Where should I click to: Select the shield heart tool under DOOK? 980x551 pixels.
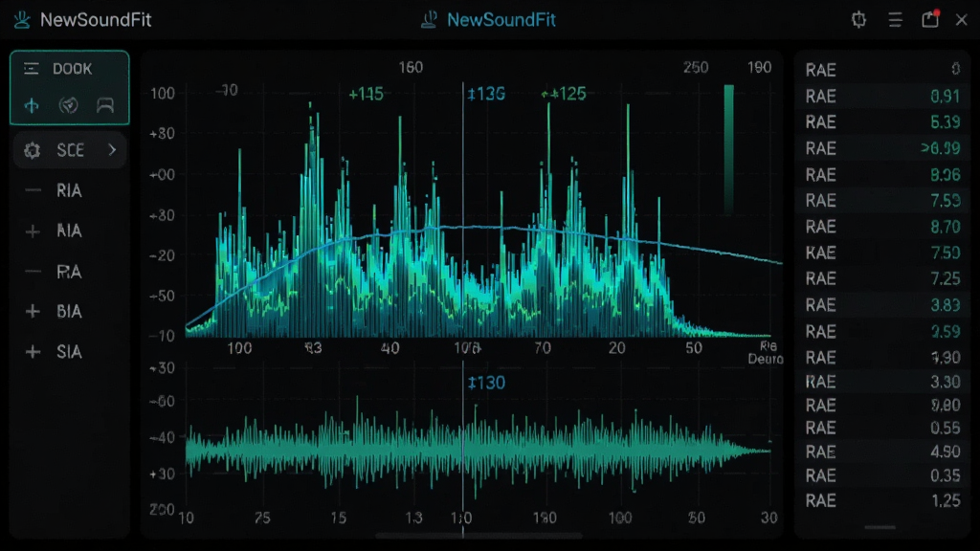point(68,105)
